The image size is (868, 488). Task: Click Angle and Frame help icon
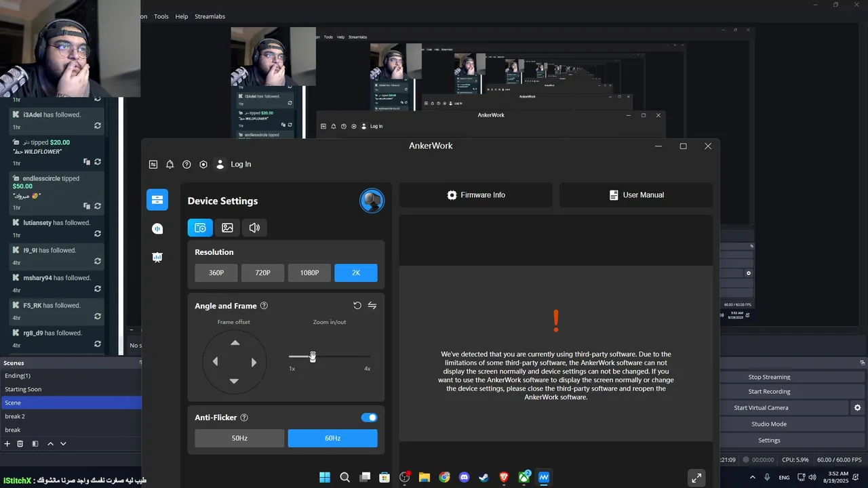[264, 306]
